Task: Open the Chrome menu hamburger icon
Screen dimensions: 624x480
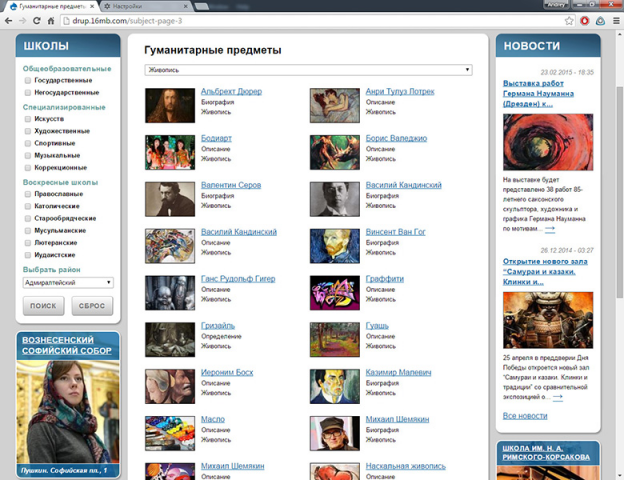Action: coord(616,21)
